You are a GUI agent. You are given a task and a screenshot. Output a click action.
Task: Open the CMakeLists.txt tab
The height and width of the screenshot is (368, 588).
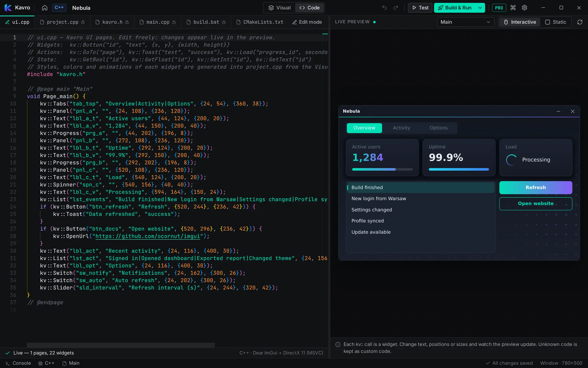coord(260,22)
